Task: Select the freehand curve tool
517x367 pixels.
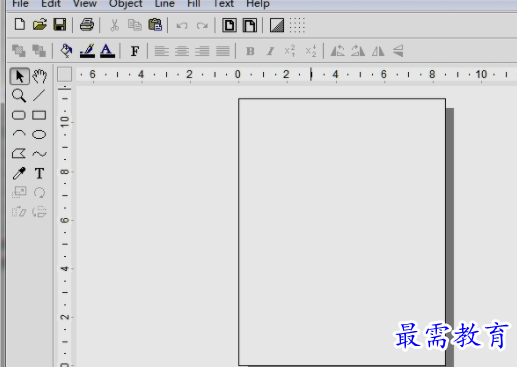Action: (x=39, y=154)
